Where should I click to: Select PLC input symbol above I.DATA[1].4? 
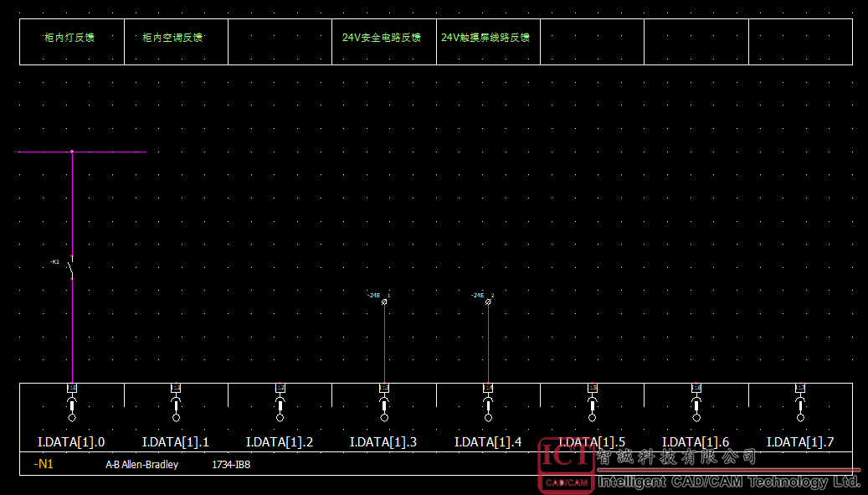(x=488, y=403)
